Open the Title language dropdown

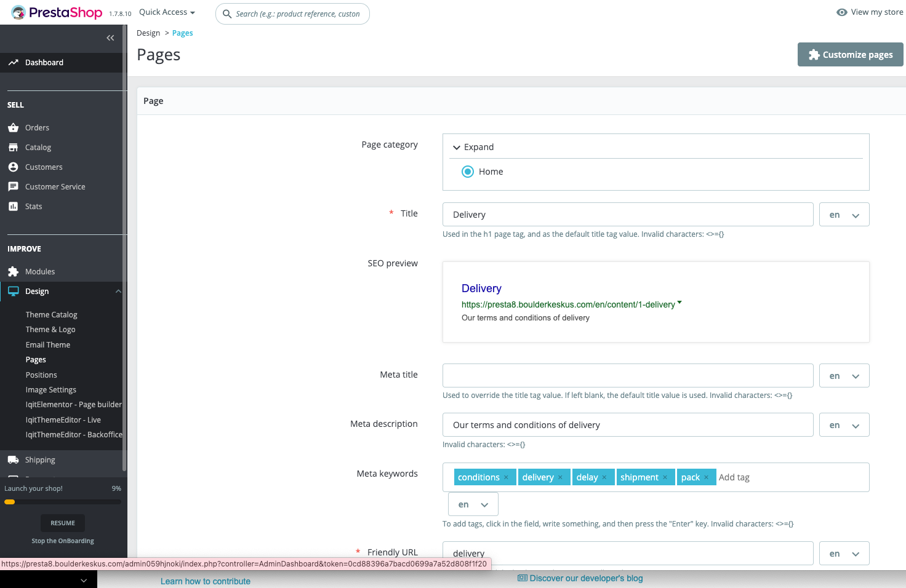844,215
